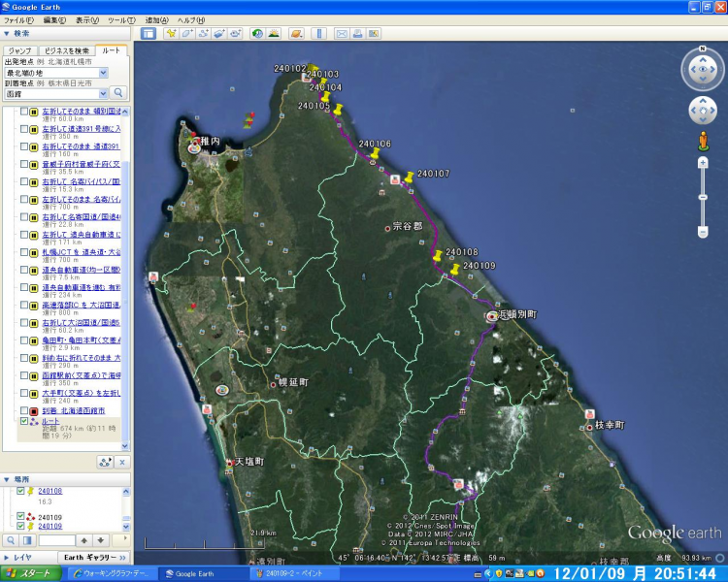Uncheck the 240108 placemark checkbox
Viewport: 728px width, 582px height.
[x=20, y=491]
